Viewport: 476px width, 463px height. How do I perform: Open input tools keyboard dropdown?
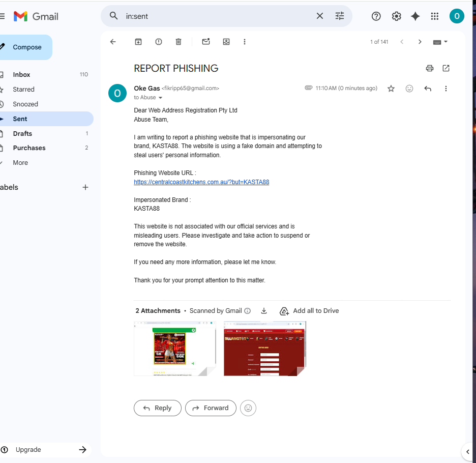coord(440,42)
